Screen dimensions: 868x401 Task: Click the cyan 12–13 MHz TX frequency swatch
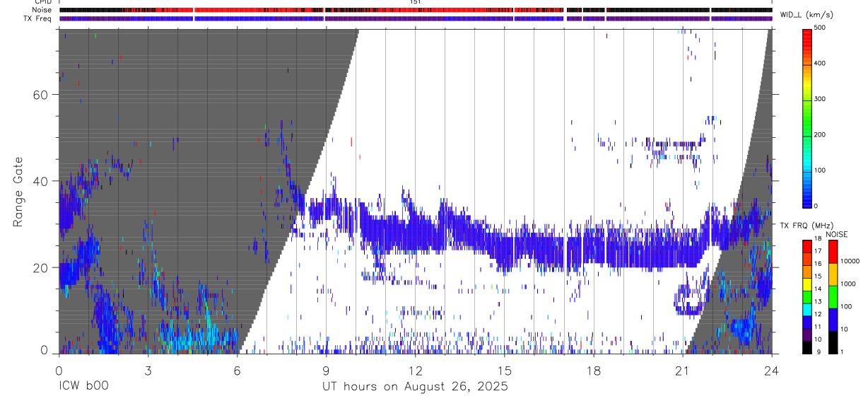(x=807, y=309)
